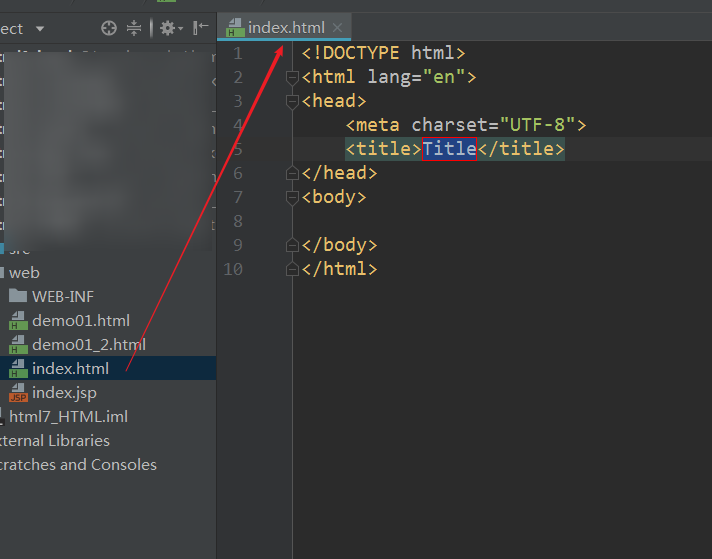Click the opening <head> tag text
712x559 pixels.
click(334, 101)
